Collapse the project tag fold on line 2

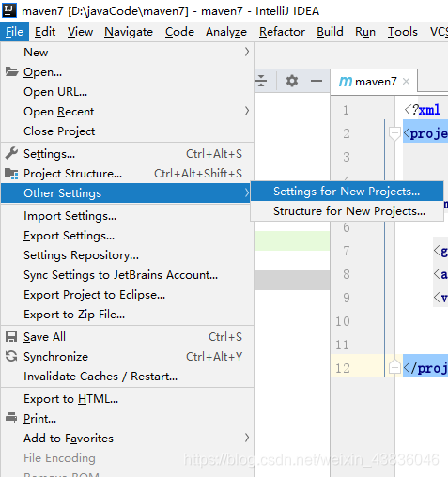click(394, 134)
